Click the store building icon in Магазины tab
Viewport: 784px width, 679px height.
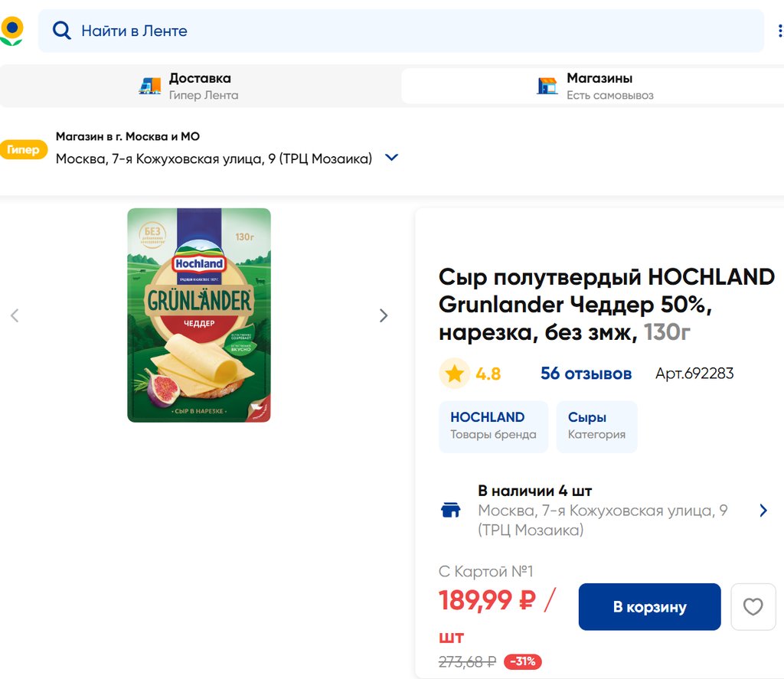coord(547,86)
